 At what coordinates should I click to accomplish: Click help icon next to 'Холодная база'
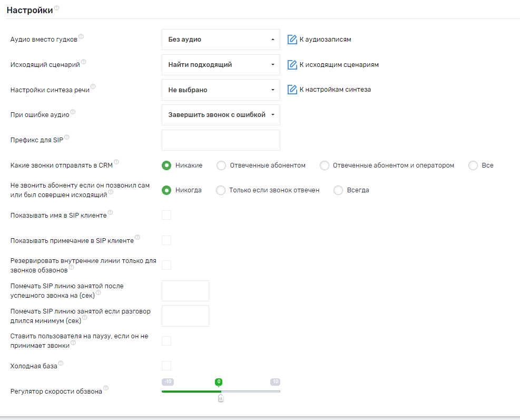[61, 363]
